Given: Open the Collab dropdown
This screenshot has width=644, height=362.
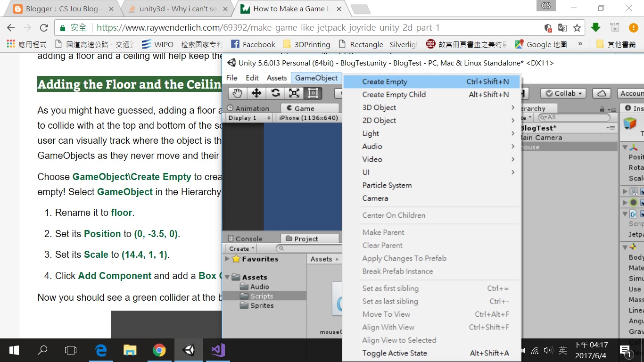Looking at the screenshot, I should (563, 93).
